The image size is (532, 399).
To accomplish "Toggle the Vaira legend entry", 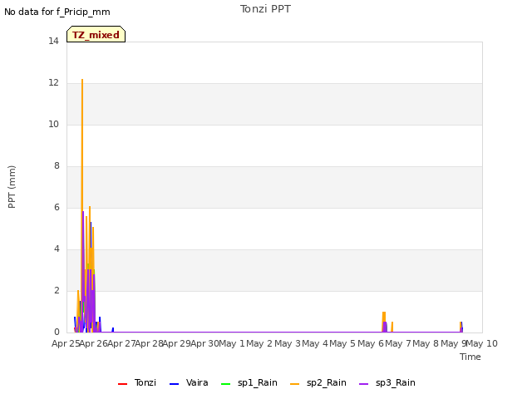I will coord(189,382).
